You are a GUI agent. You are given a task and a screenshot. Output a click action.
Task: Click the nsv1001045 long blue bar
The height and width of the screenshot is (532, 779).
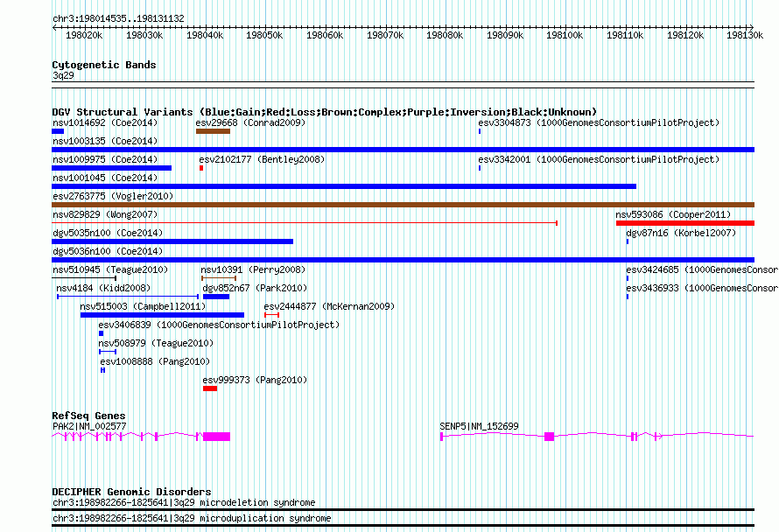point(344,186)
